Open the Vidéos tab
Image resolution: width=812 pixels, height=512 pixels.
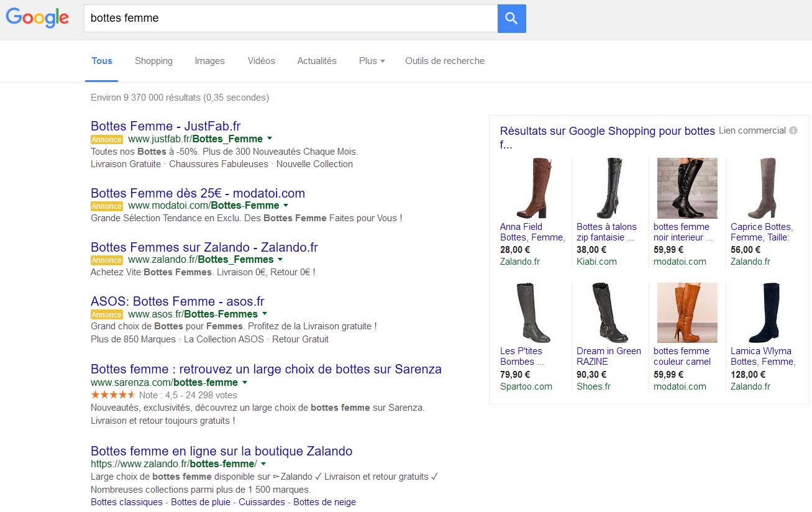(x=261, y=61)
